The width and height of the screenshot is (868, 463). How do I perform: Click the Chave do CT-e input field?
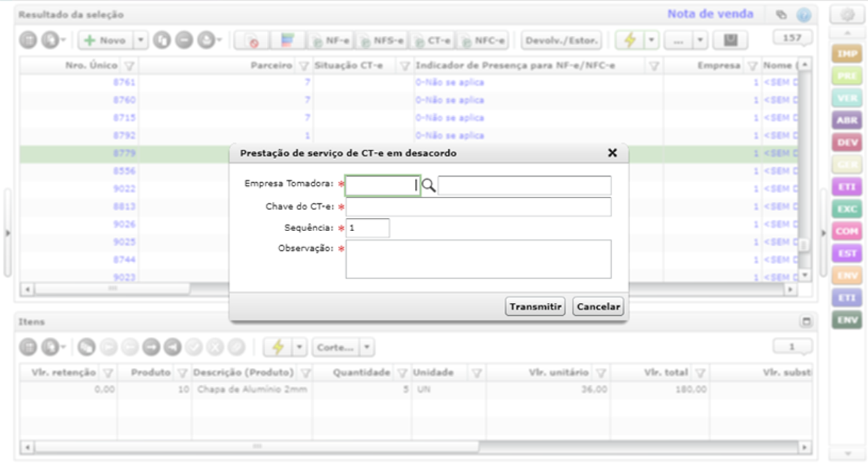coord(478,207)
